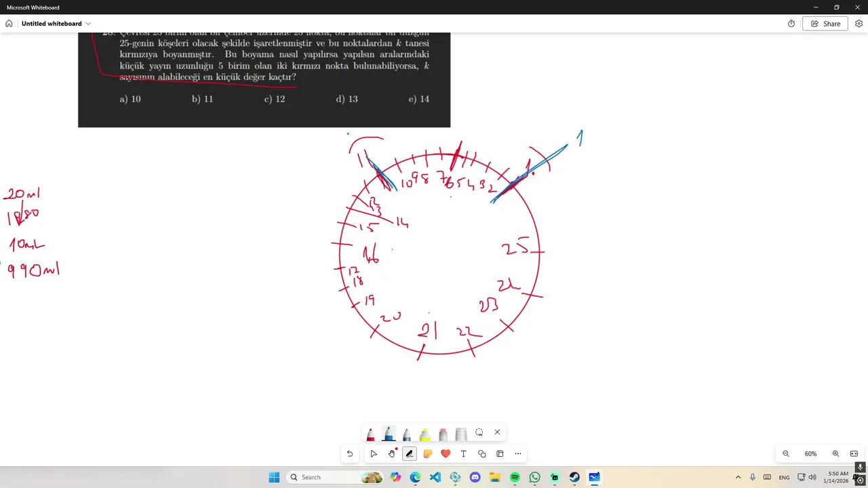The image size is (868, 488).
Task: Click answer option a) 10
Action: point(130,99)
